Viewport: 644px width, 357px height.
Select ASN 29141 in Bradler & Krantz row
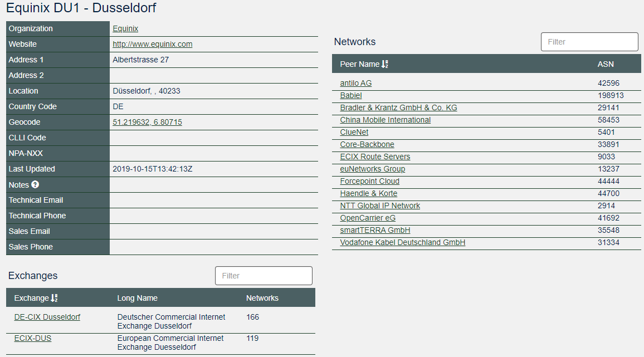pyautogui.click(x=608, y=107)
